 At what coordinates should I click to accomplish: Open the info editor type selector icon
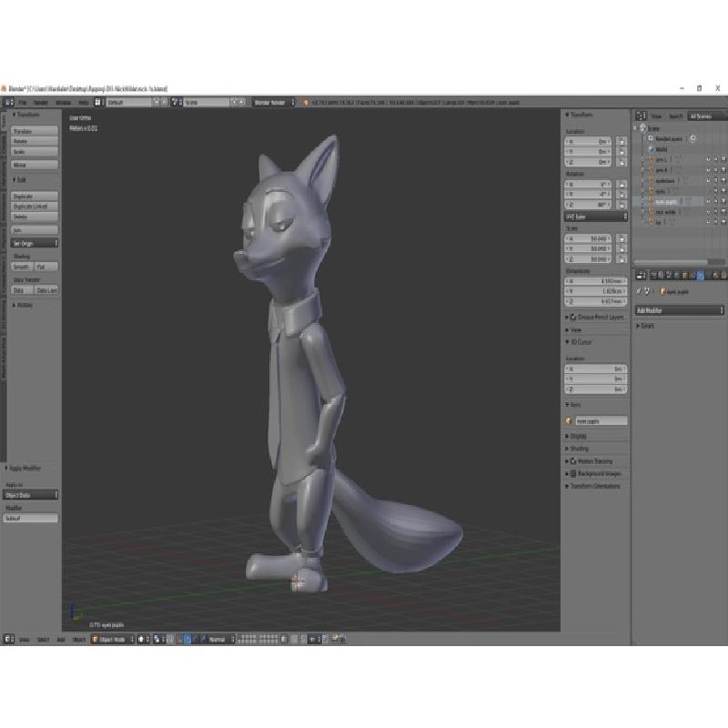tap(9, 102)
